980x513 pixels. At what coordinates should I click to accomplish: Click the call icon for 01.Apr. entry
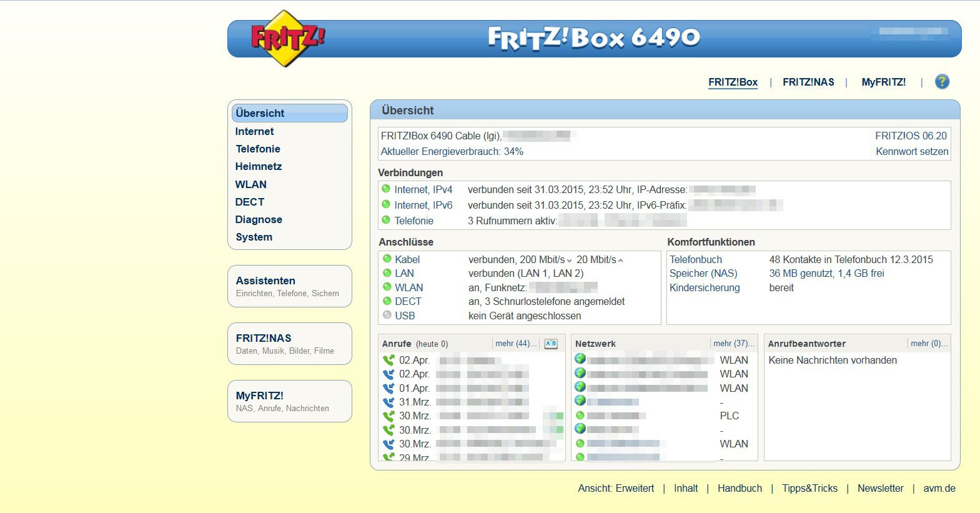click(389, 388)
